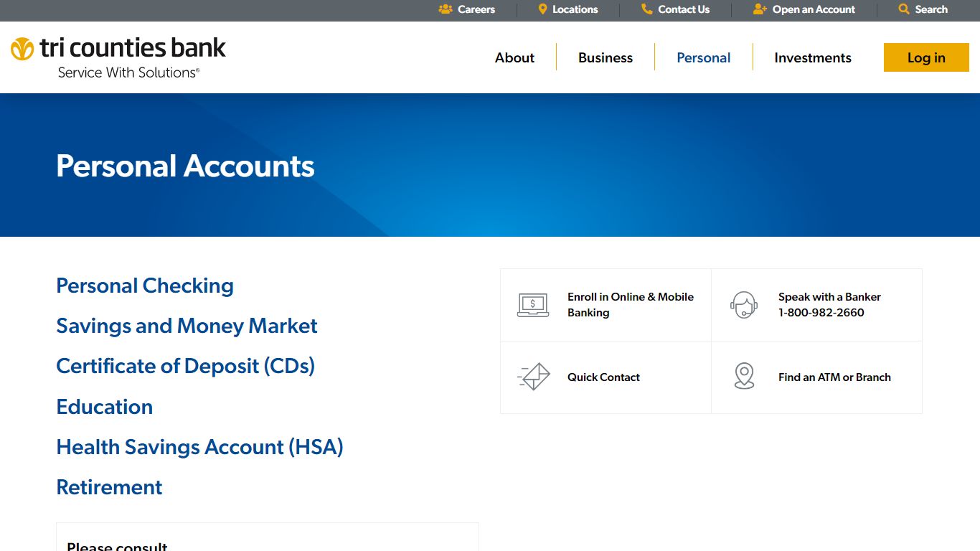Go to Personal Checking
Screen dimensions: 980x551
[x=145, y=286]
